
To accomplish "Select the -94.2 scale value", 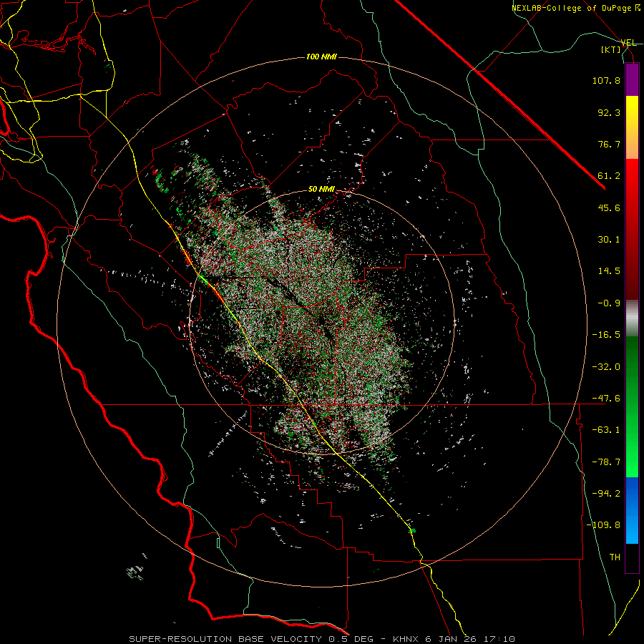I will pyautogui.click(x=606, y=494).
